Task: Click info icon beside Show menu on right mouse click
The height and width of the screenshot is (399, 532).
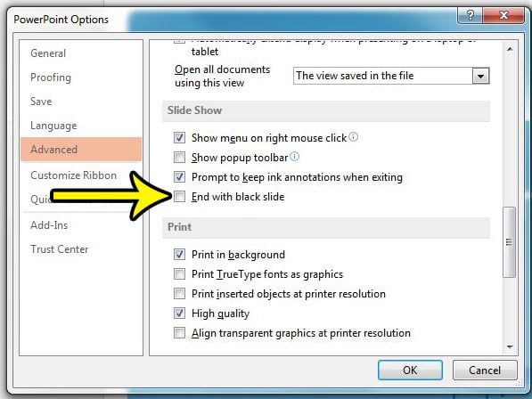Action: point(353,137)
